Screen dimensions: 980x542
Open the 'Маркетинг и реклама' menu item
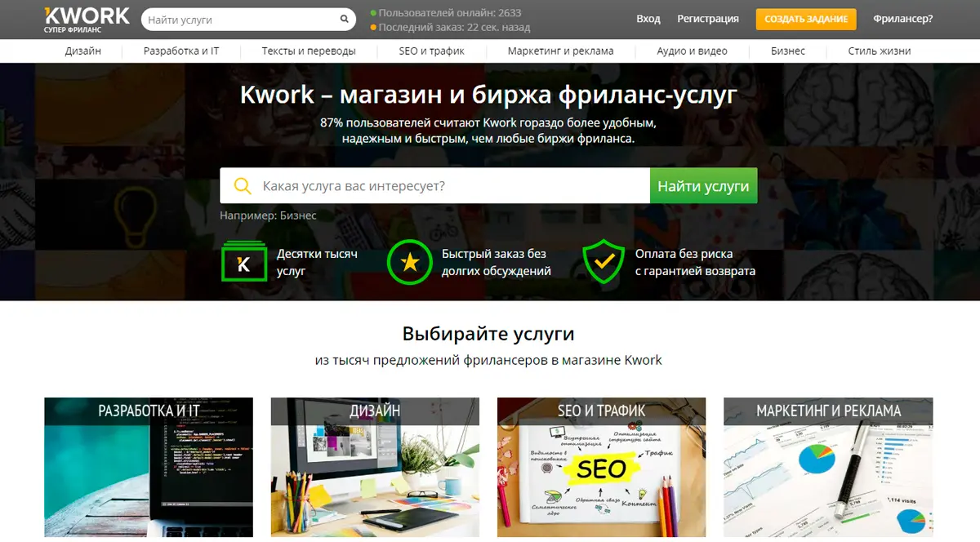coord(560,51)
